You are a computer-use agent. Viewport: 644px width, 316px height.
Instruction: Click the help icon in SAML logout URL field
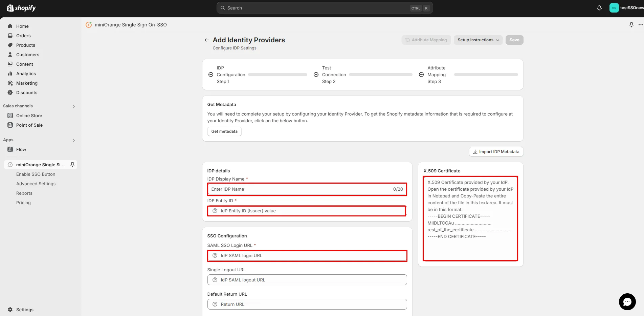[x=215, y=280]
